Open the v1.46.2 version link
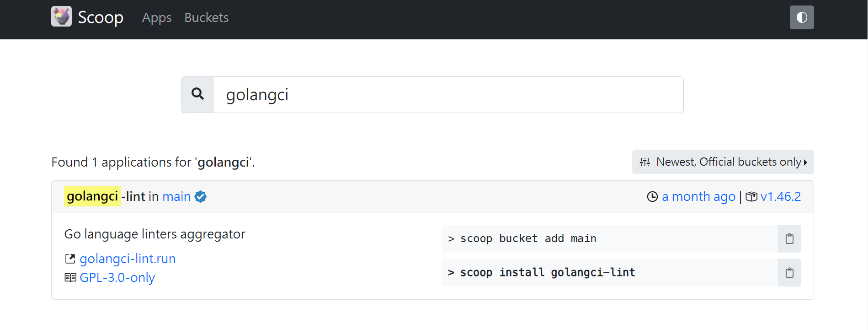The image size is (868, 330). pos(780,197)
